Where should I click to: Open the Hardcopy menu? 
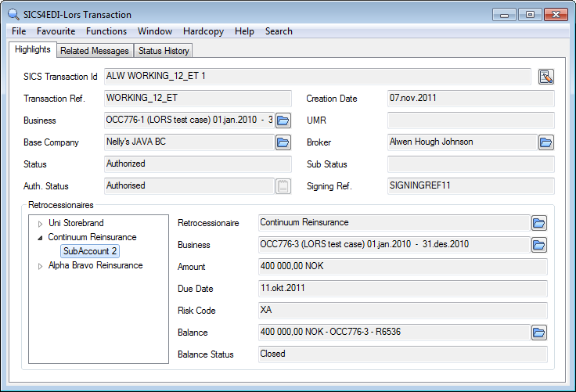[203, 31]
